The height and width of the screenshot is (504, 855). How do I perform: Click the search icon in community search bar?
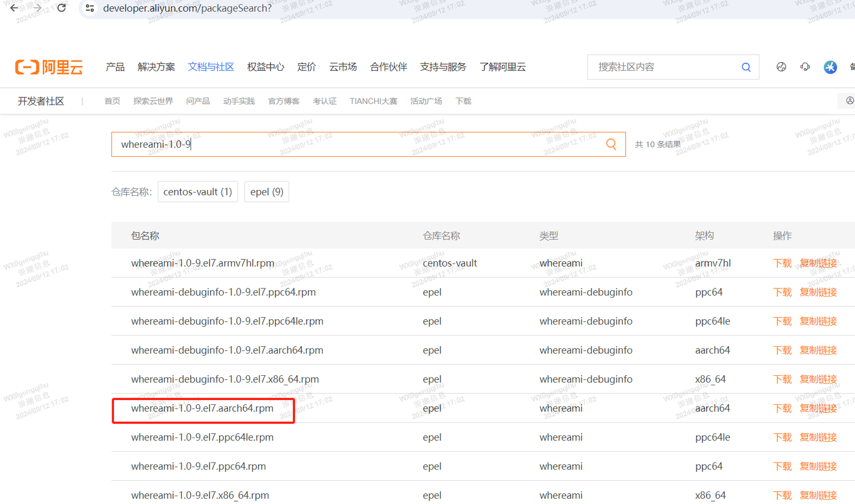pos(746,67)
